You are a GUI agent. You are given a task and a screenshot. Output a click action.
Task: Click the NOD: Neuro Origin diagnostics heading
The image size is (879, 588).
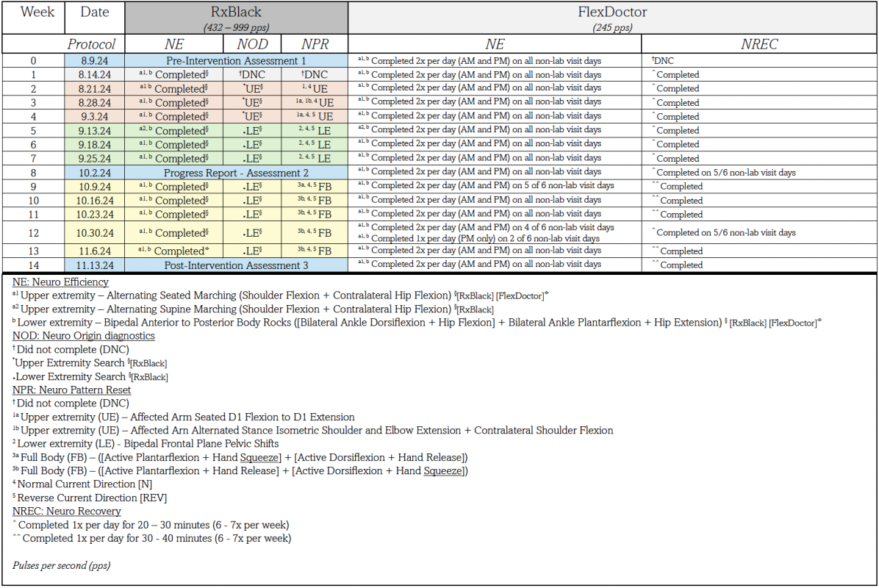pyautogui.click(x=83, y=336)
